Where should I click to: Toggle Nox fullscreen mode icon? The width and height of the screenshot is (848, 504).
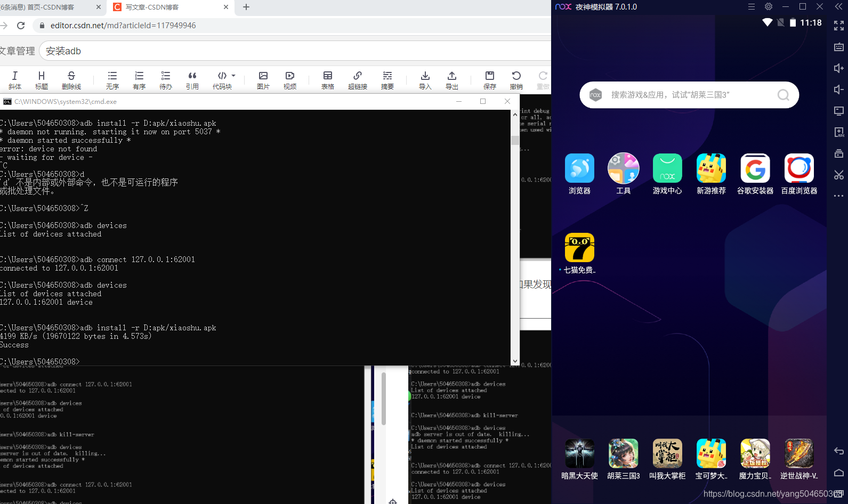[x=839, y=26]
